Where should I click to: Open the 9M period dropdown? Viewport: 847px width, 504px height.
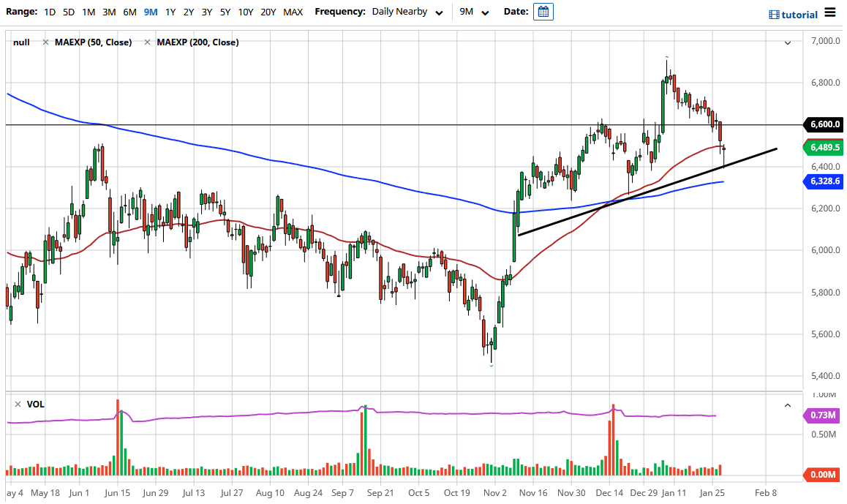point(474,12)
